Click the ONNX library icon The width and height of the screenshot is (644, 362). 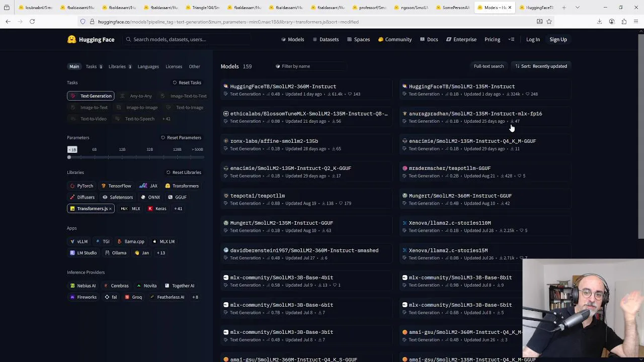pyautogui.click(x=143, y=197)
